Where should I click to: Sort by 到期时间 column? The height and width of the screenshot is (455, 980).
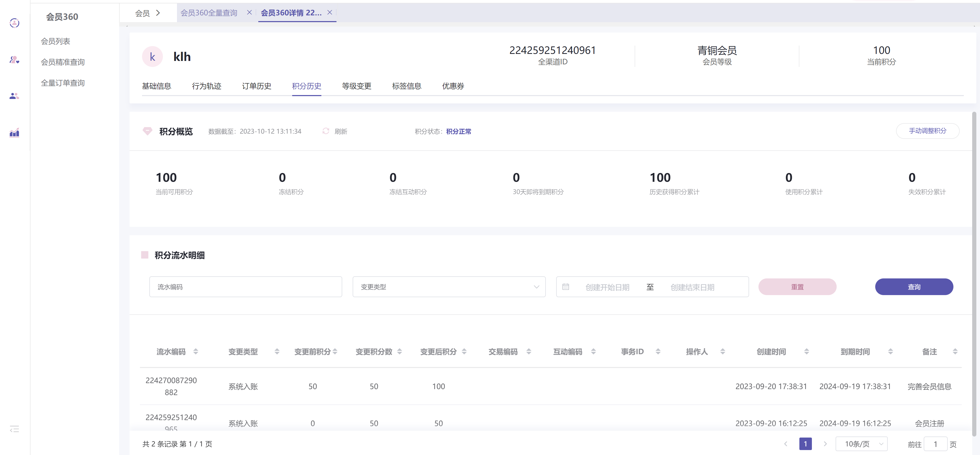891,352
